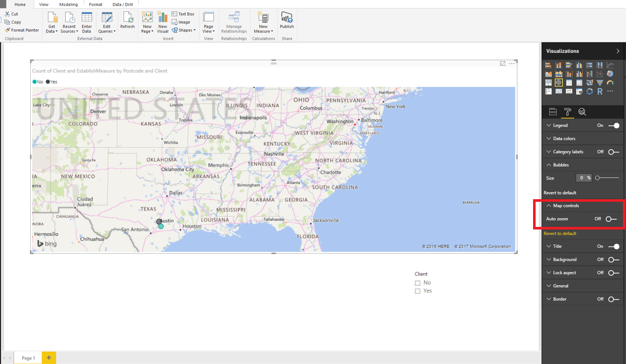Pick the area chart visualization
Image resolution: width=626 pixels, height=364 pixels.
coord(548,73)
